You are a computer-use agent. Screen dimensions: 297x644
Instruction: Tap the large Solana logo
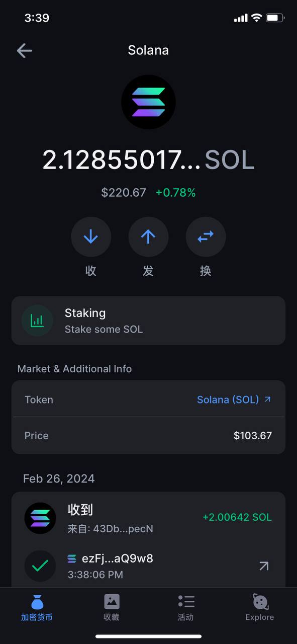click(148, 102)
